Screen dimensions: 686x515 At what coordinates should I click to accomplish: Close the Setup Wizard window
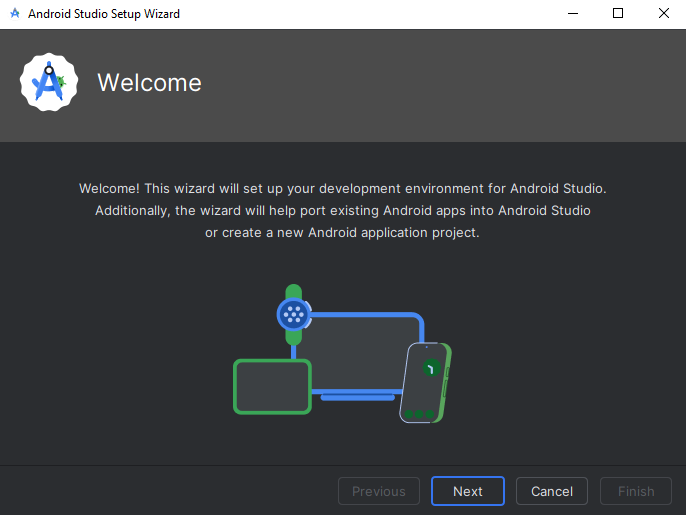click(x=664, y=14)
